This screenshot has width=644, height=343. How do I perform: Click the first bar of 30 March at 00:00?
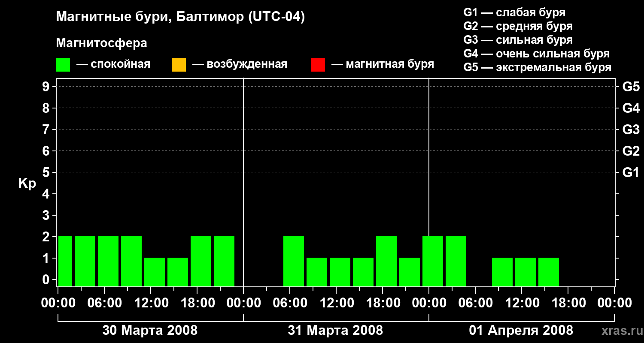tap(65, 261)
